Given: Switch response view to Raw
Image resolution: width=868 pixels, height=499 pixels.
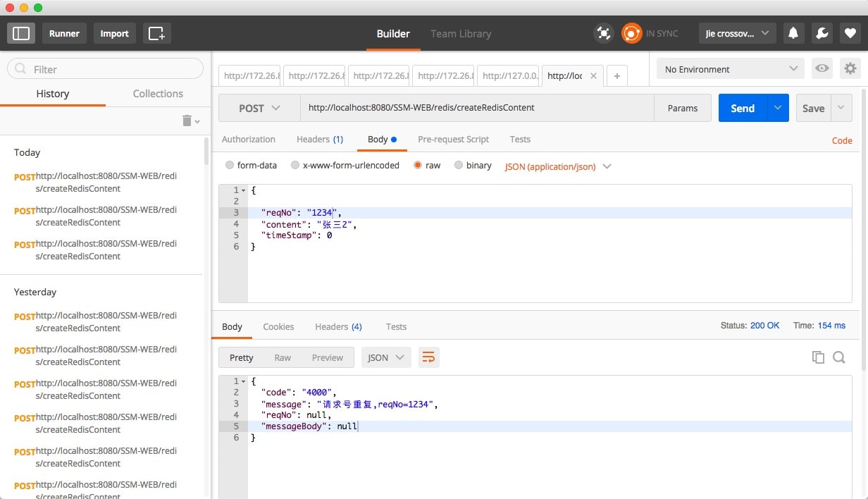Looking at the screenshot, I should pos(283,357).
